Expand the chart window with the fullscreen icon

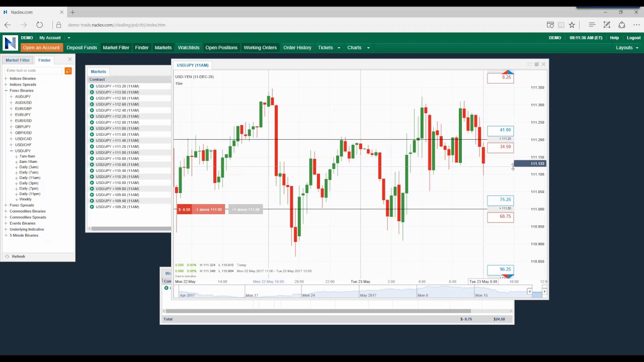click(x=529, y=64)
